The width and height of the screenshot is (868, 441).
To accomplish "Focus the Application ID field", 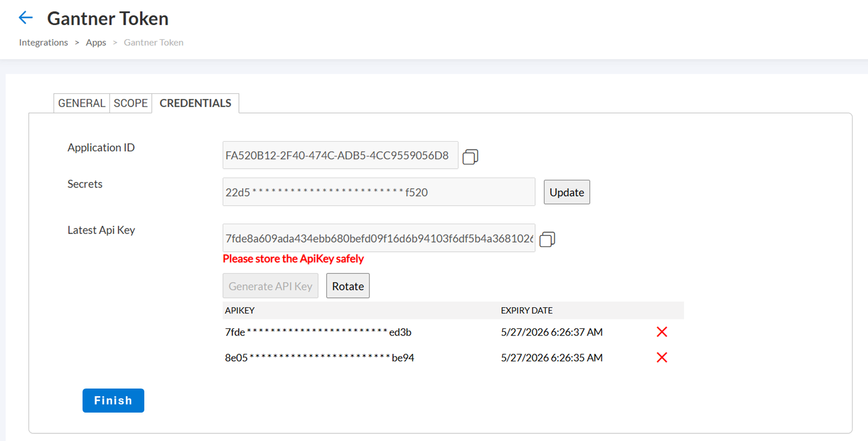I will coord(341,155).
